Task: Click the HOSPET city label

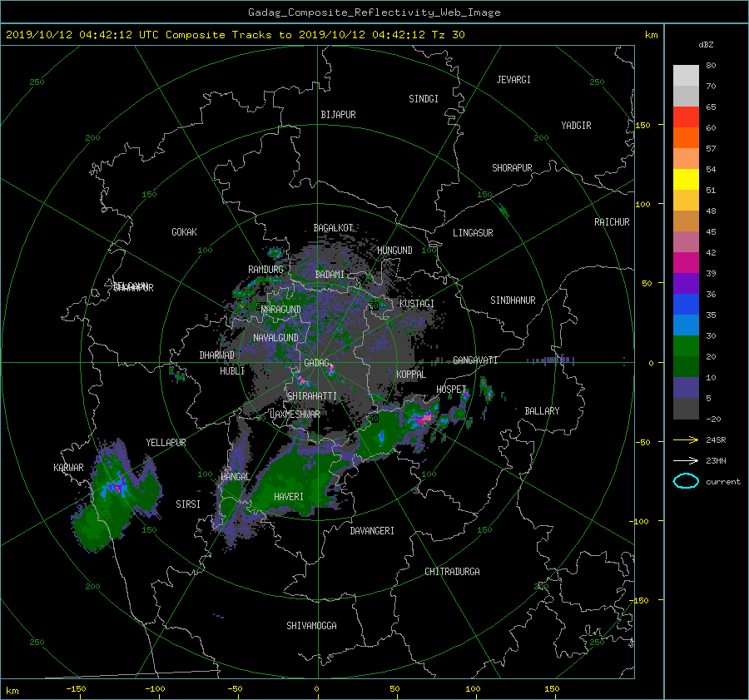Action: click(x=451, y=390)
